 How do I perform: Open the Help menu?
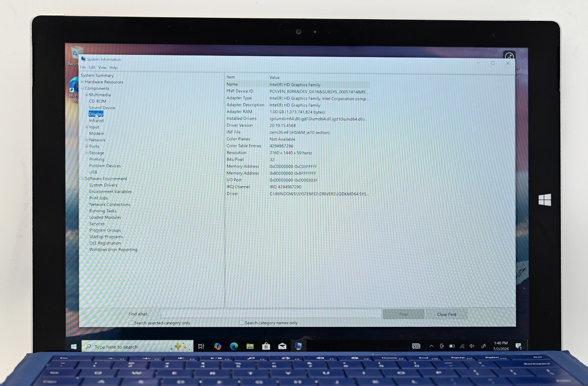[x=113, y=68]
